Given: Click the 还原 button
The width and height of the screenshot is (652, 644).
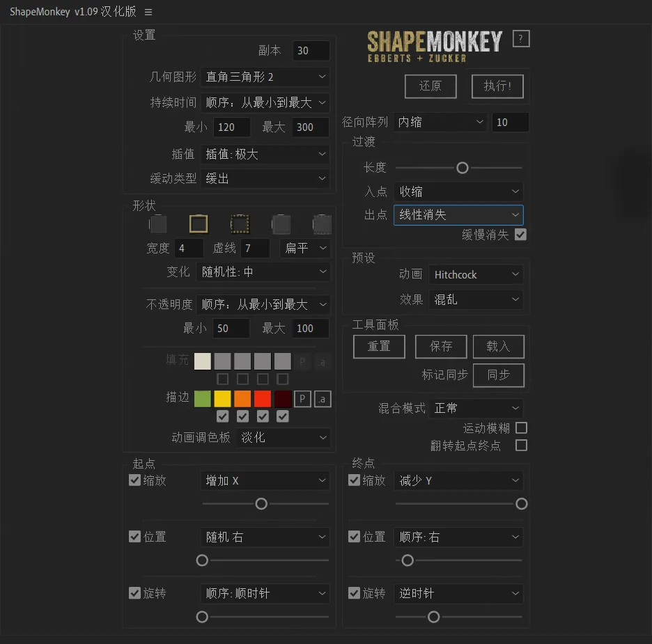Looking at the screenshot, I should tap(430, 86).
